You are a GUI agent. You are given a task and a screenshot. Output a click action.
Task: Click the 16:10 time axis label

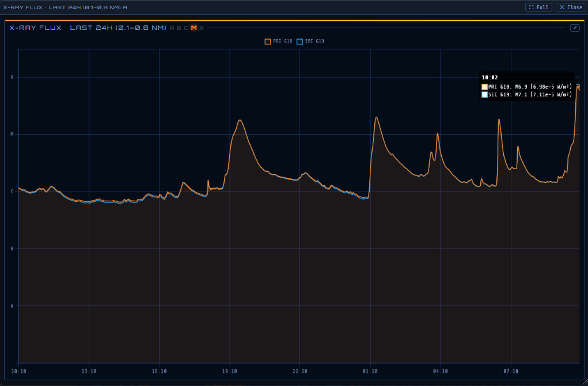[160, 372]
